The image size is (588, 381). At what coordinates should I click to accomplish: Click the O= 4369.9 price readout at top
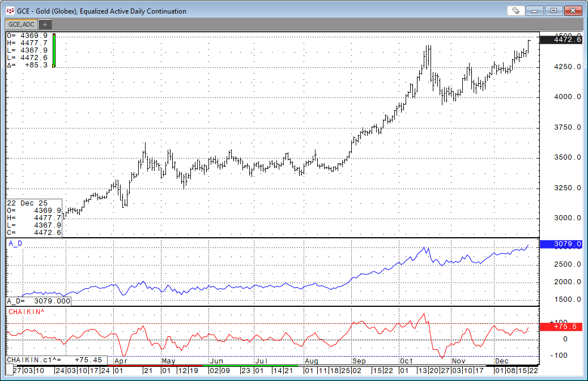pyautogui.click(x=27, y=36)
